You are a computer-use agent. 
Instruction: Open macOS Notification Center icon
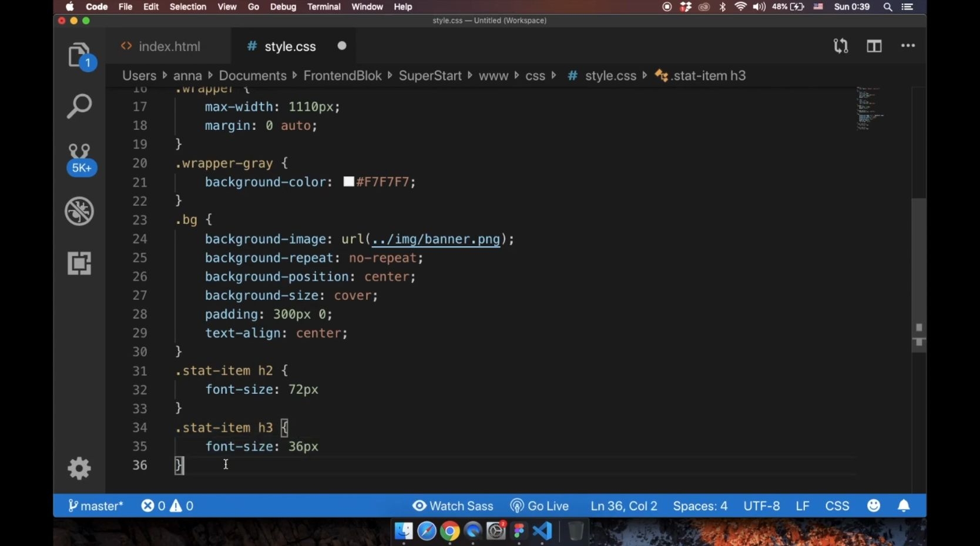tap(907, 7)
